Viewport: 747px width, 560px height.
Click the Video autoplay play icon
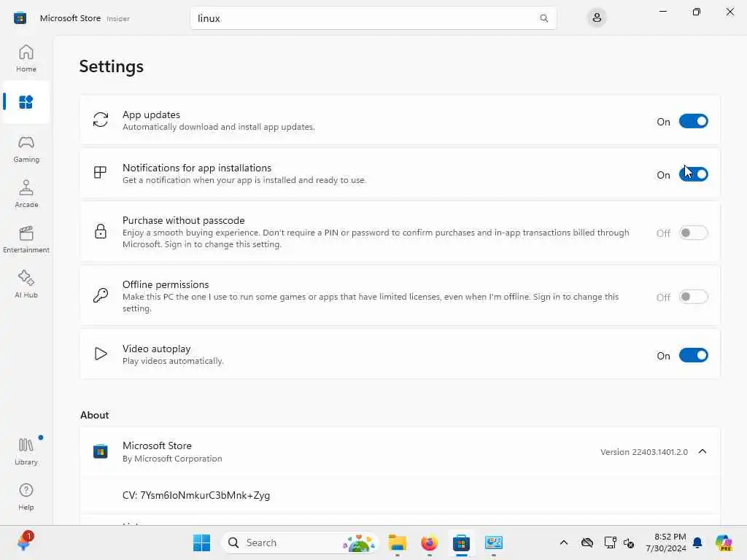[x=101, y=354]
